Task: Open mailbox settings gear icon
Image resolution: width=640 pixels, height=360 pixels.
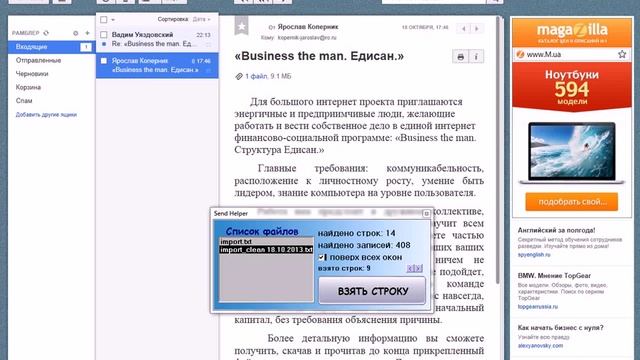Action: pos(76,33)
